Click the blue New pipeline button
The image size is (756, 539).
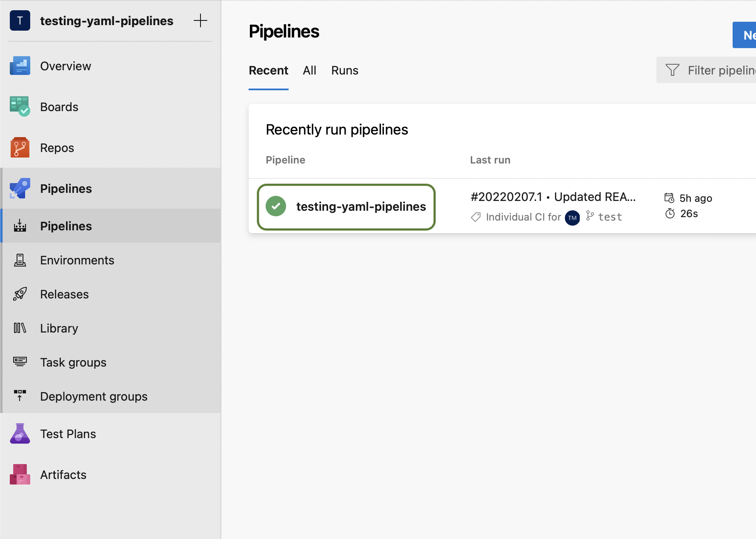(x=745, y=35)
